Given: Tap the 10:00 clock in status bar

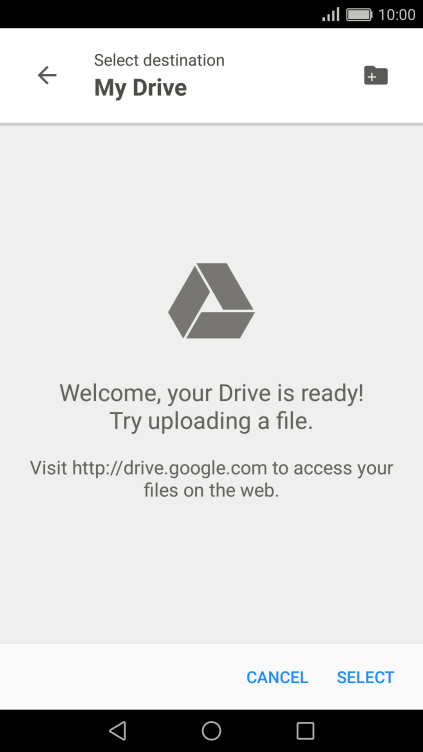Looking at the screenshot, I should [397, 14].
